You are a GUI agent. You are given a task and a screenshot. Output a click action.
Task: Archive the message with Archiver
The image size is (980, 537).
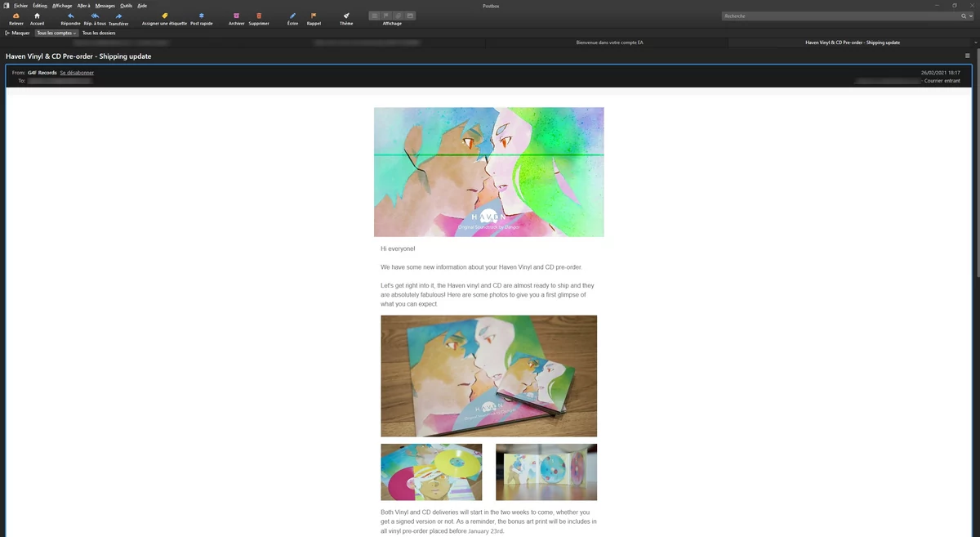point(236,16)
